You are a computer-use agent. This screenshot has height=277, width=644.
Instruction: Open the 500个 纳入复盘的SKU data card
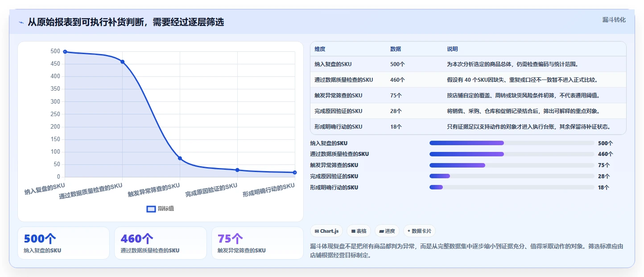point(63,243)
